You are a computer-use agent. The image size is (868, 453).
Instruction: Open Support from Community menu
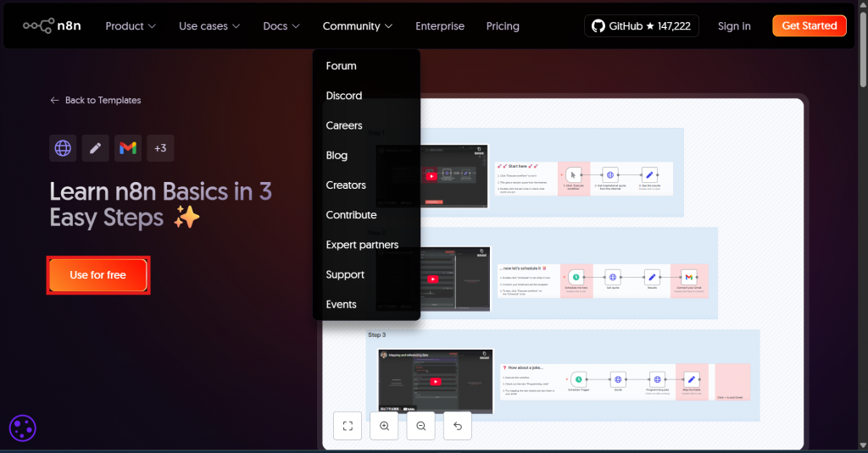click(345, 275)
